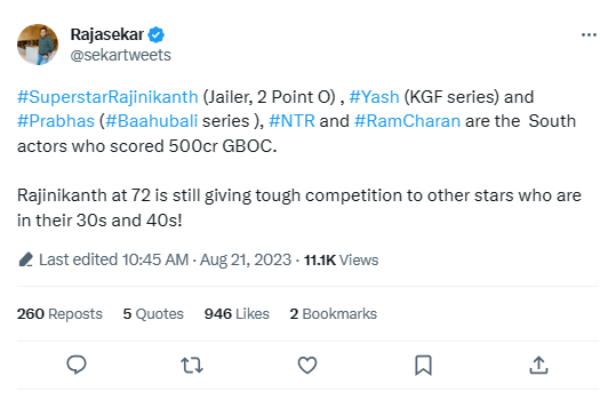Bookmark this tweet using the bookmark icon
Screen dimensions: 600x400
click(423, 364)
